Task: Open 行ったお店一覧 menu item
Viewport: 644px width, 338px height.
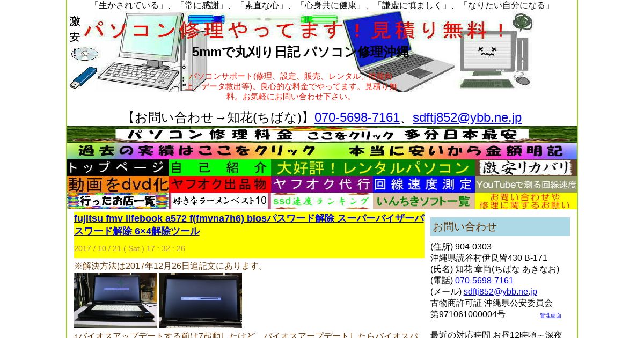Action: [118, 201]
